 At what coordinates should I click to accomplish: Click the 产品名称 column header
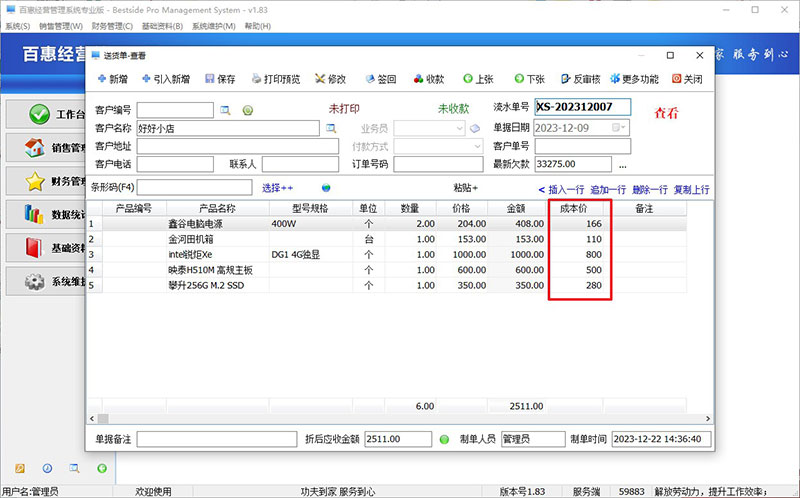217,208
